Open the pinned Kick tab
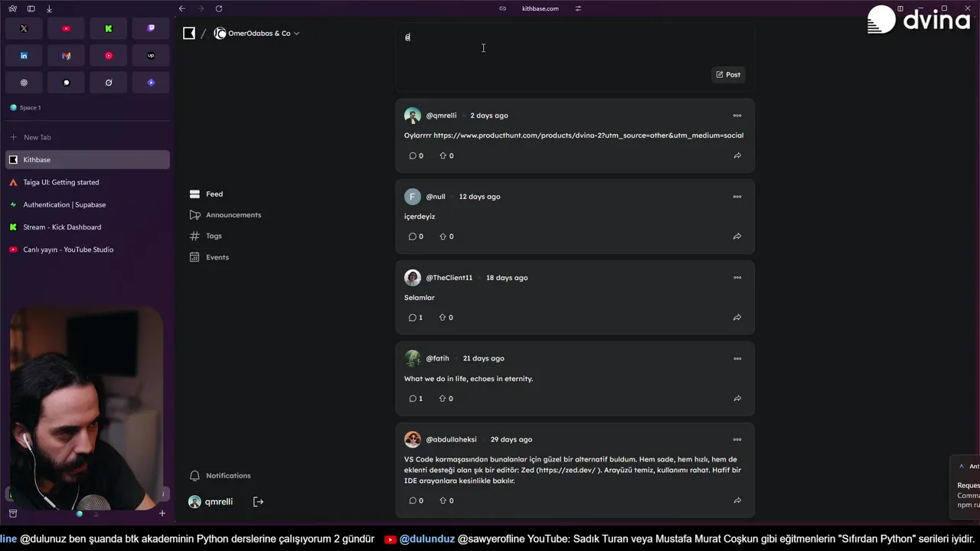Viewport: 980px width, 551px height. 109,28
